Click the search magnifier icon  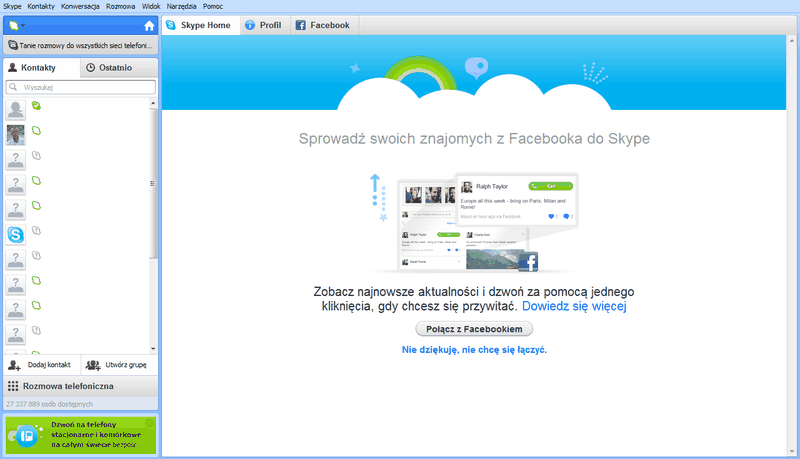coord(13,87)
